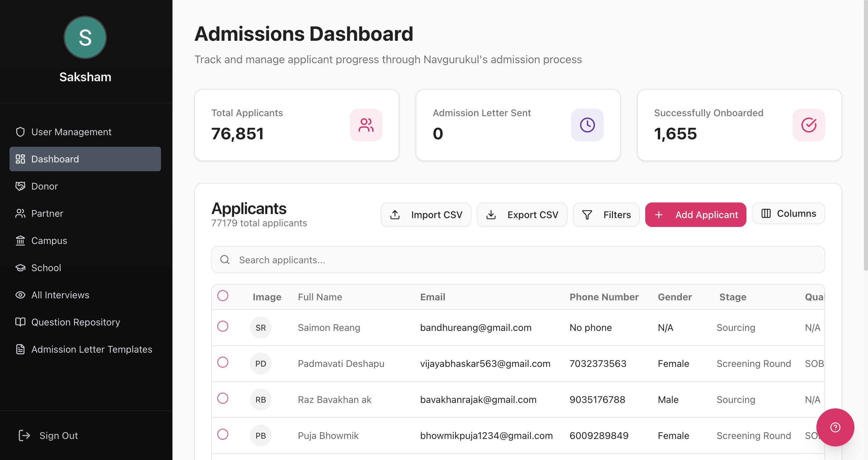Select the Raz Bavakhan ak row checkbox
The image size is (868, 460).
[x=223, y=398]
